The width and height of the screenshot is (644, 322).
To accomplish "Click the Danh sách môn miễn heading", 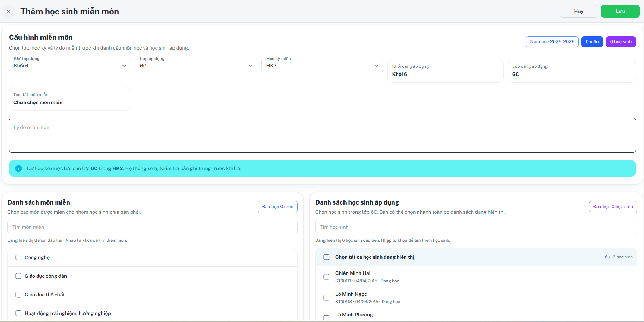I will coord(39,202).
